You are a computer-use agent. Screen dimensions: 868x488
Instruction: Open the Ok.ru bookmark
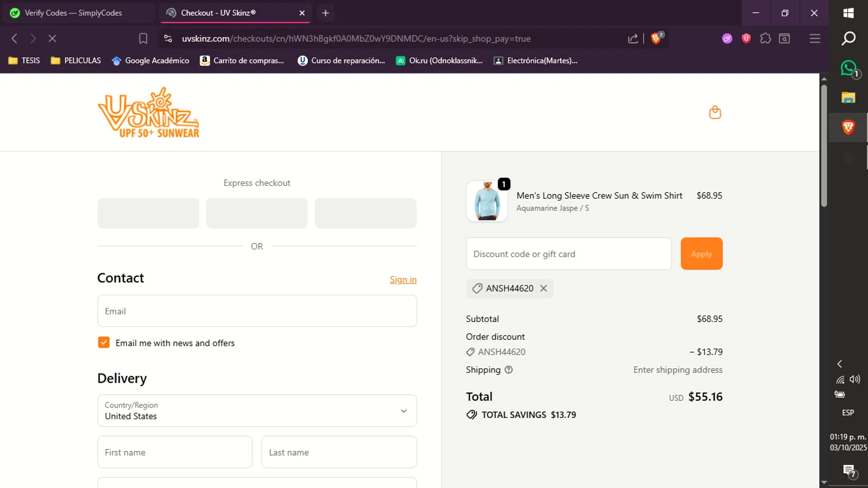(x=439, y=60)
